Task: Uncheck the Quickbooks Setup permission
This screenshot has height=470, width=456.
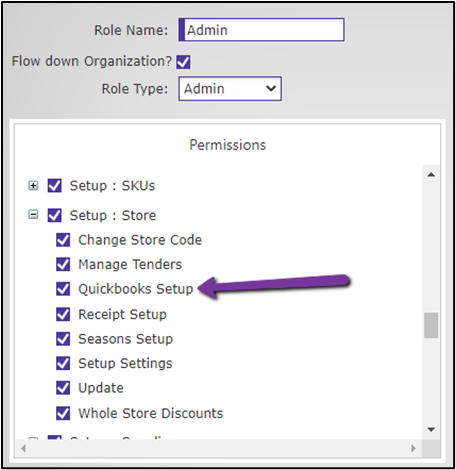Action: [x=63, y=289]
